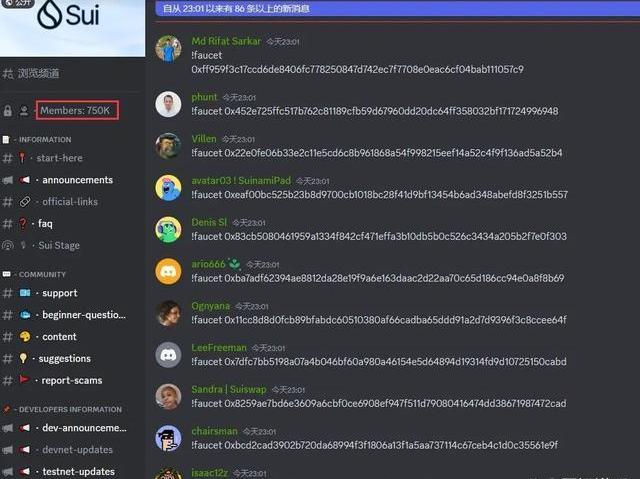640x479 pixels.
Task: Click the red question mark faq icon
Action: (22, 224)
